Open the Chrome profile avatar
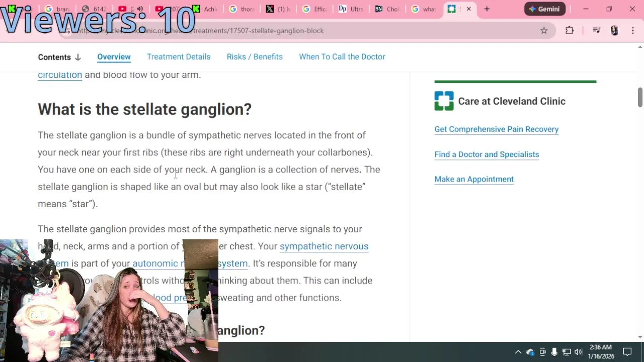 [614, 31]
